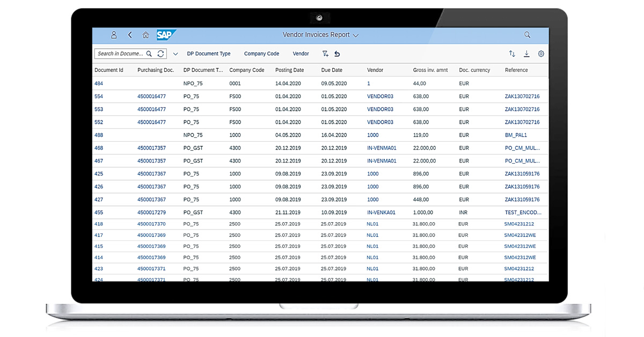Open table settings with the gear icon
The width and height of the screenshot is (644, 337).
pyautogui.click(x=541, y=54)
